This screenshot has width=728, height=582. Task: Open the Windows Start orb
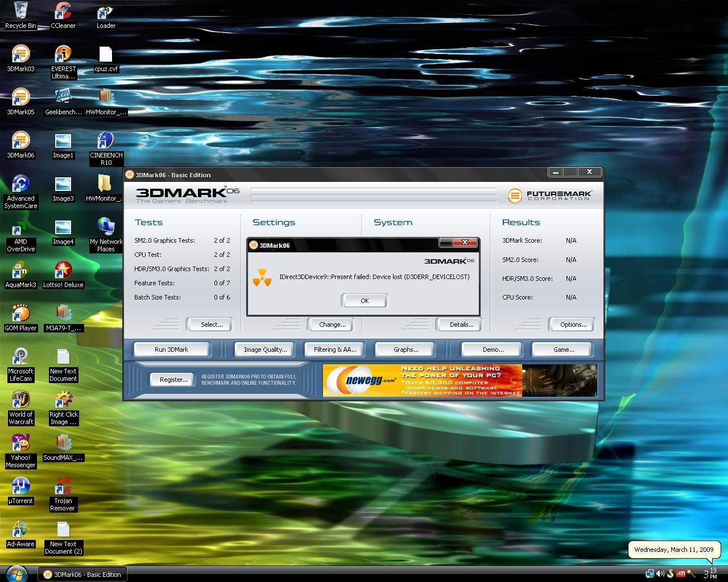click(17, 573)
